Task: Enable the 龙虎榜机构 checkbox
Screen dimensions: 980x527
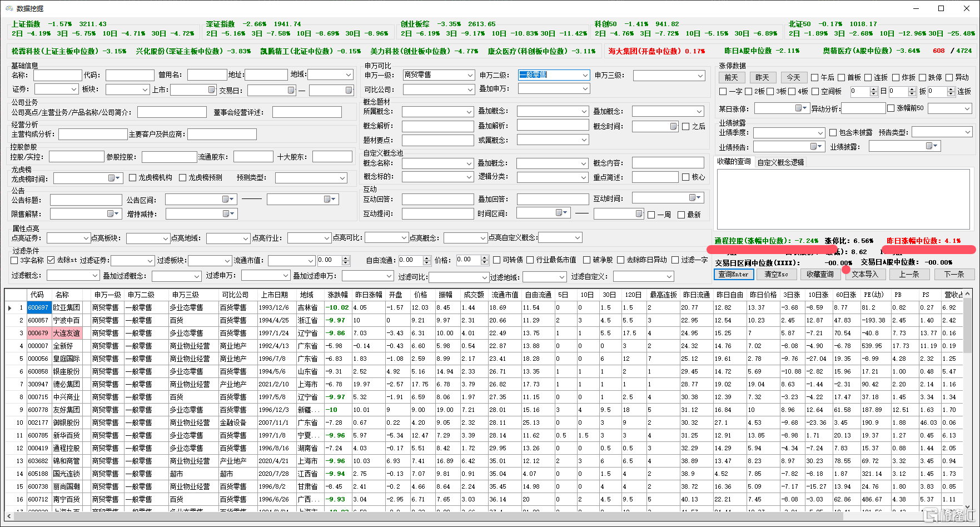Action: click(x=132, y=178)
